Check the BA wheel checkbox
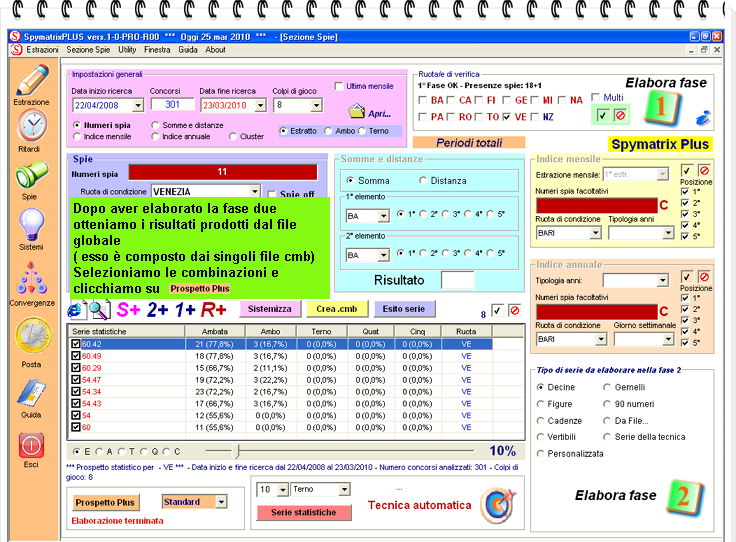The width and height of the screenshot is (736, 542). click(422, 100)
